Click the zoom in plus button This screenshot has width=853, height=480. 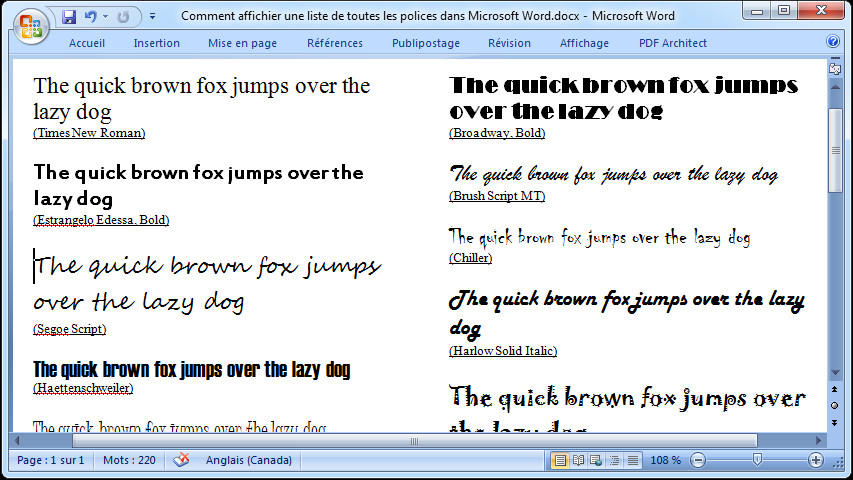click(816, 460)
